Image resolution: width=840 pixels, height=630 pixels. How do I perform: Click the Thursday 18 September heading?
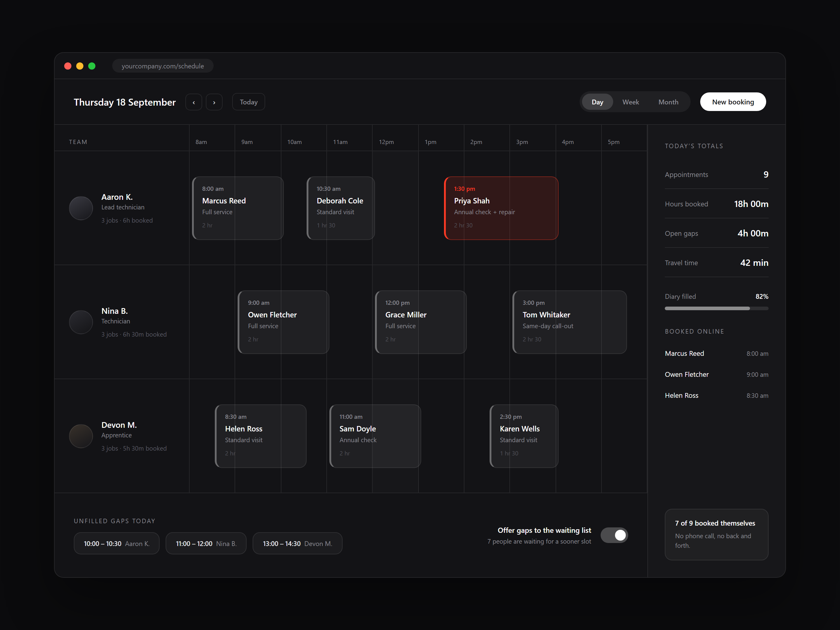point(124,102)
